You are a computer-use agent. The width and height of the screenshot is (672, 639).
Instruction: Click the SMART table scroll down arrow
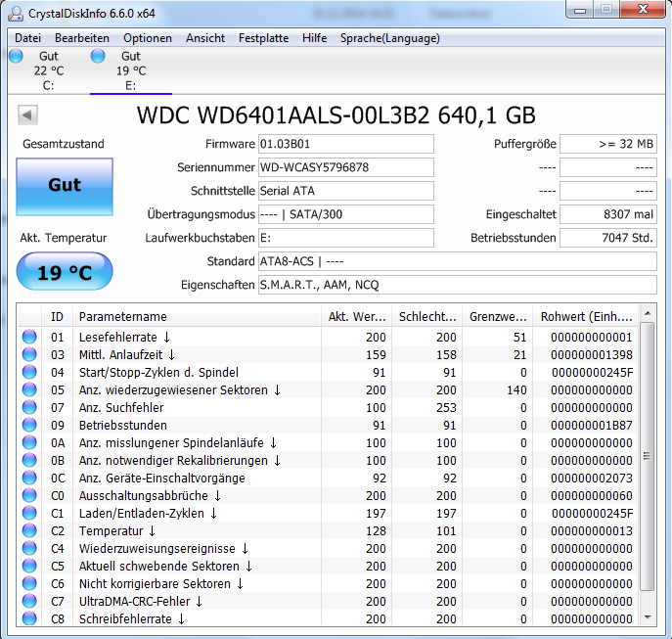pos(648,617)
